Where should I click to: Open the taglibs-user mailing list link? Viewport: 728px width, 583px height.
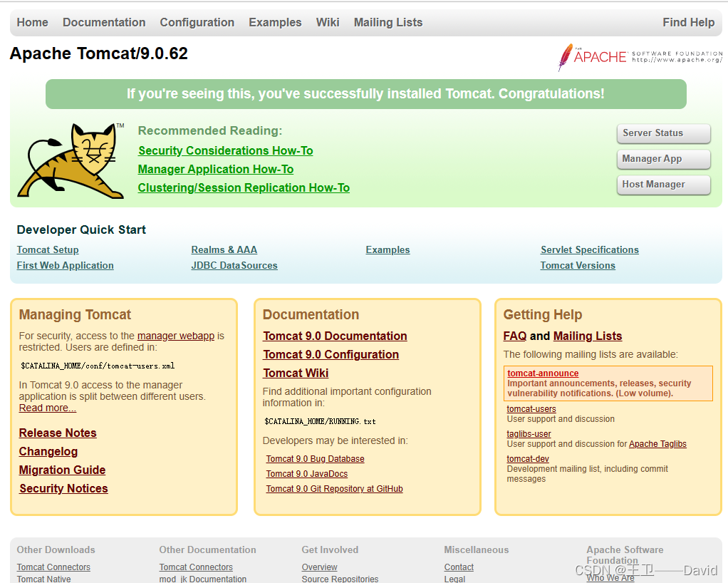[529, 434]
